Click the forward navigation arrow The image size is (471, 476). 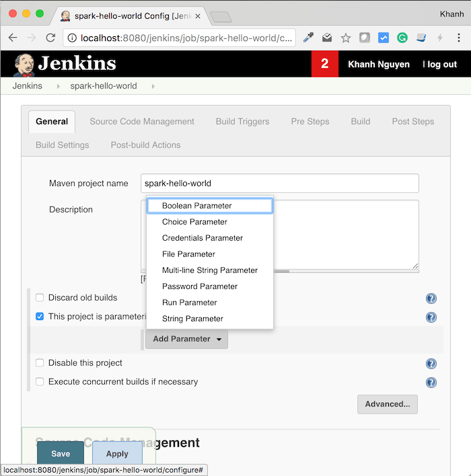point(32,38)
